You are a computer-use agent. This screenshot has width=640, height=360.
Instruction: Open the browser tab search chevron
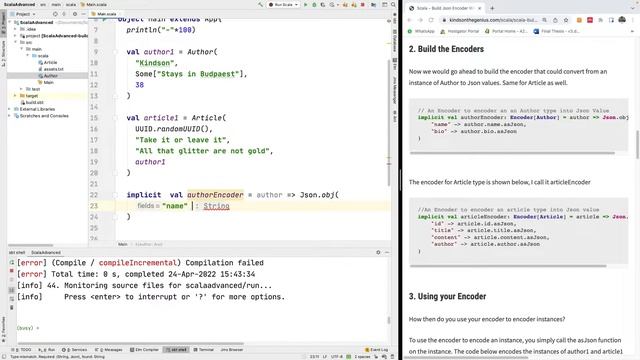[632, 8]
